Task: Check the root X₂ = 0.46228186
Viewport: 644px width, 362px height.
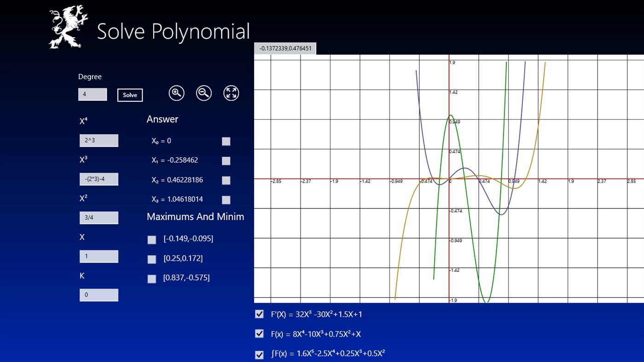Action: click(226, 180)
